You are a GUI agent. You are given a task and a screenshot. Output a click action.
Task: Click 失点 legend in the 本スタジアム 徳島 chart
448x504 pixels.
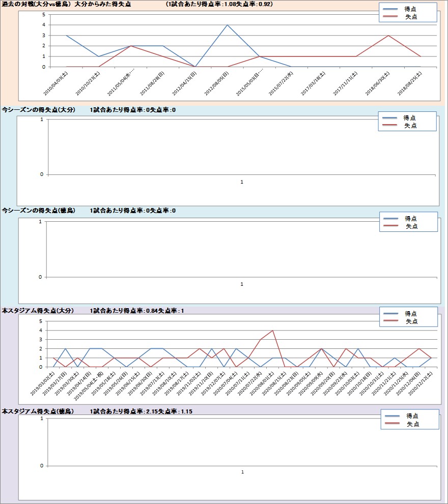coord(412,424)
